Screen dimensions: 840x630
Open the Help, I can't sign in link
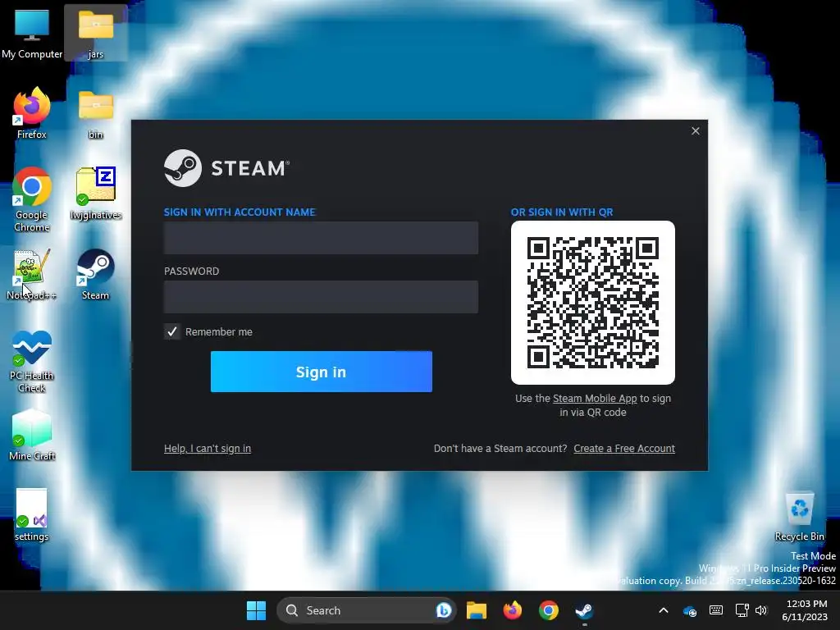208,449
